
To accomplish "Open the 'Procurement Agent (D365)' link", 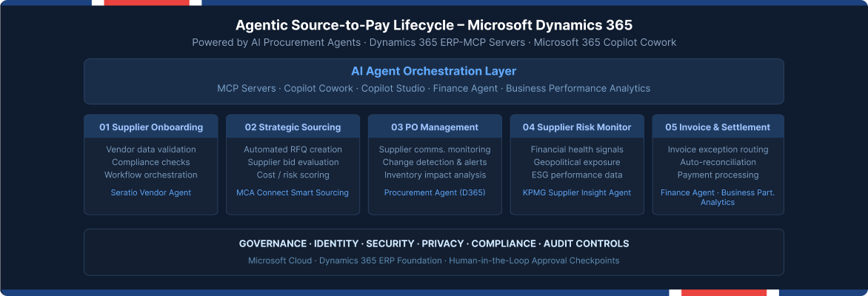I will click(x=435, y=192).
